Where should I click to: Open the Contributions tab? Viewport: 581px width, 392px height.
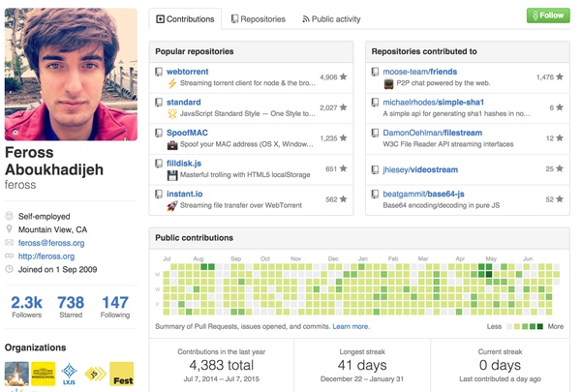click(x=185, y=19)
